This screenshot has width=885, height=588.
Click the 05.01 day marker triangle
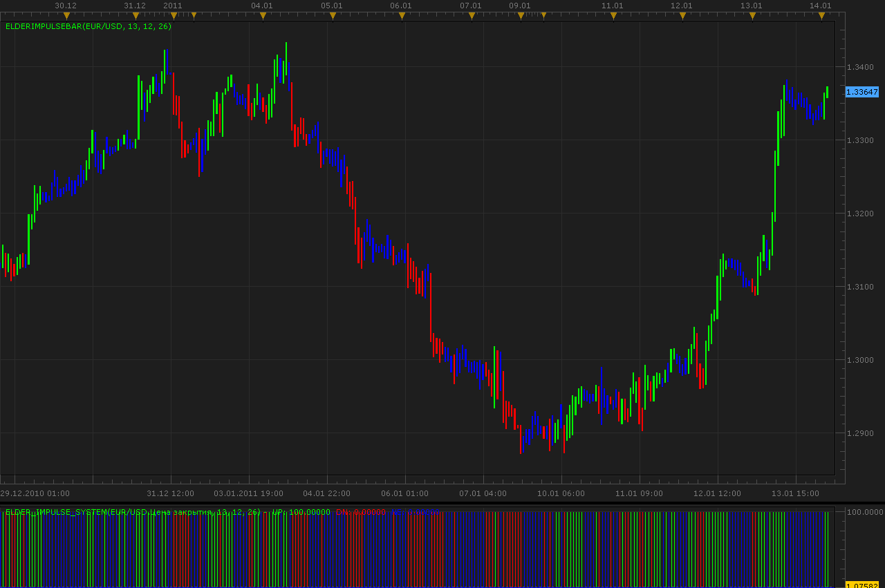point(333,15)
